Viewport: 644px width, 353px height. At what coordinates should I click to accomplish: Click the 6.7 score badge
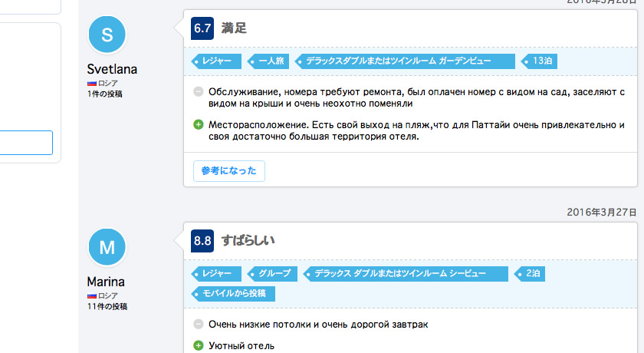pos(202,28)
